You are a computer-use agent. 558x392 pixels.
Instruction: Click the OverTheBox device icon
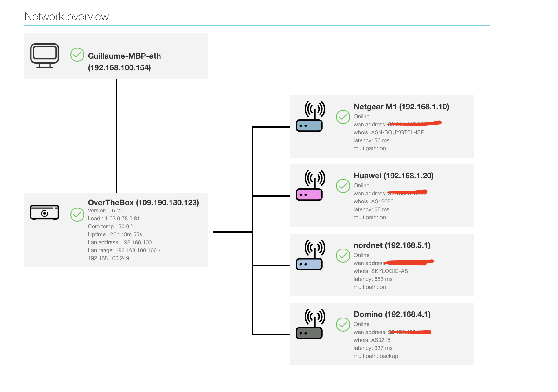click(x=45, y=212)
